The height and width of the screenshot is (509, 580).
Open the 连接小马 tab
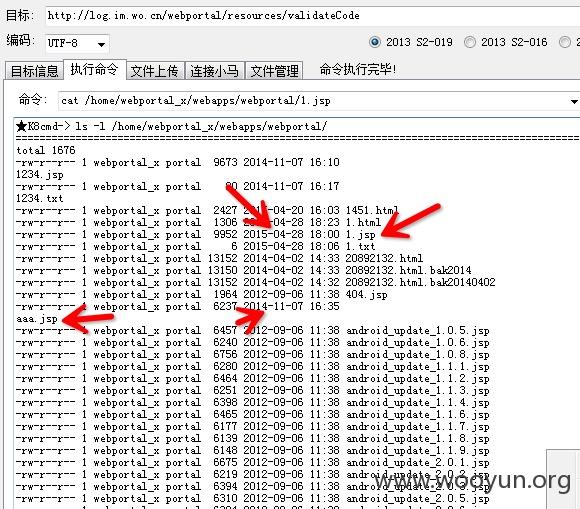(215, 71)
